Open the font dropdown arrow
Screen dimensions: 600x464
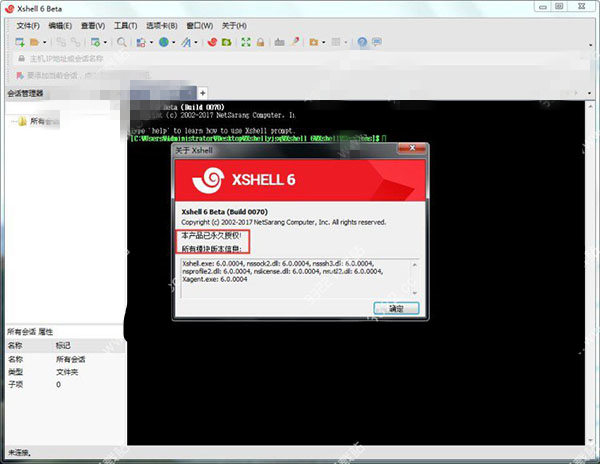196,42
